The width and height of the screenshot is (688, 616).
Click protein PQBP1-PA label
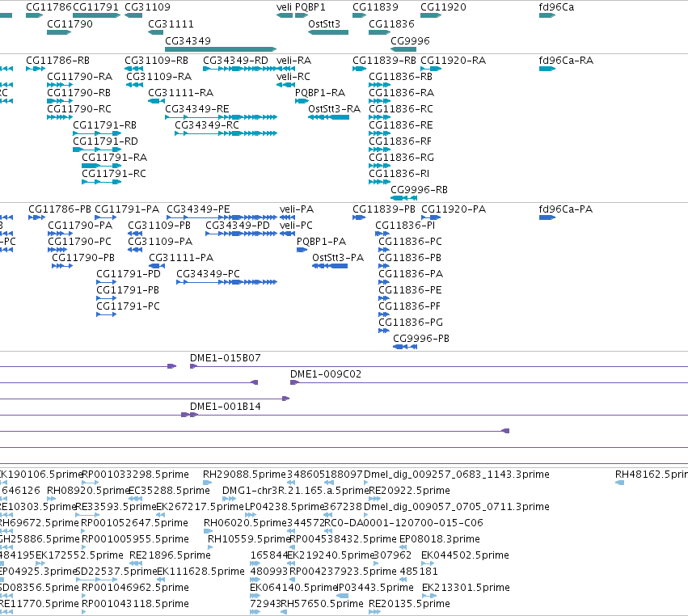click(x=321, y=242)
